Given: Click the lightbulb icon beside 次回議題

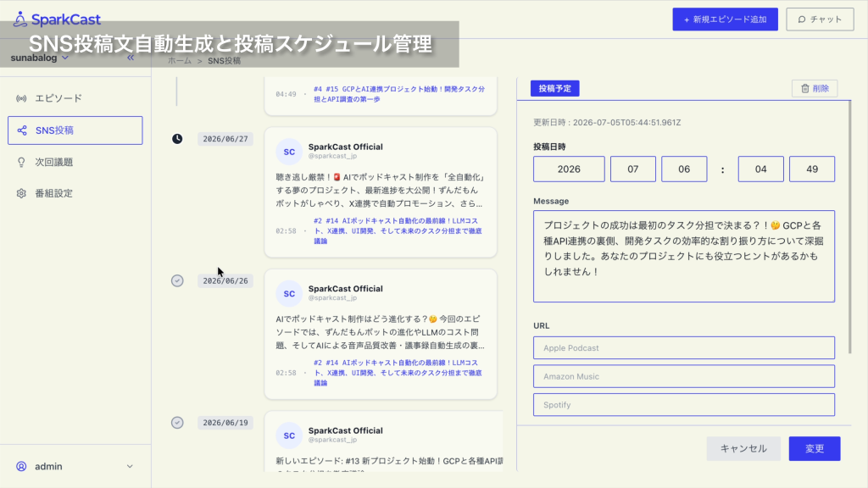Looking at the screenshot, I should (21, 162).
